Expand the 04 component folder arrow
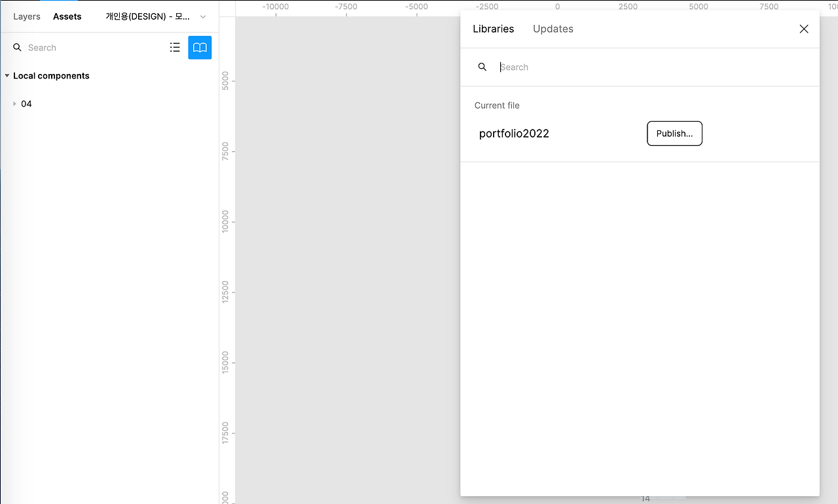This screenshot has height=504, width=838. (x=15, y=104)
